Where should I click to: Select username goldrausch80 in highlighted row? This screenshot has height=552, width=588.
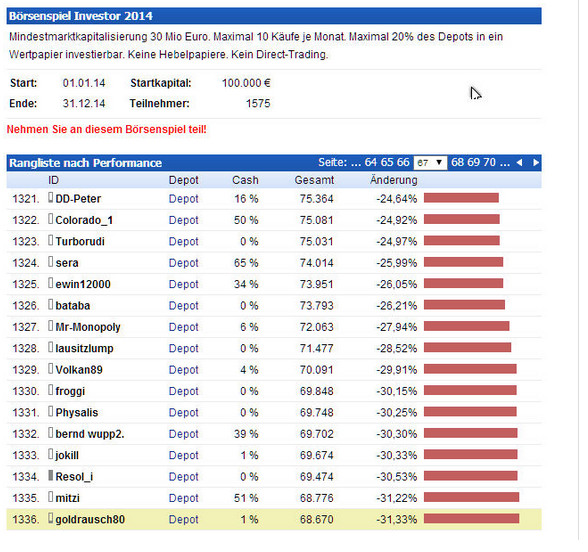click(x=90, y=519)
